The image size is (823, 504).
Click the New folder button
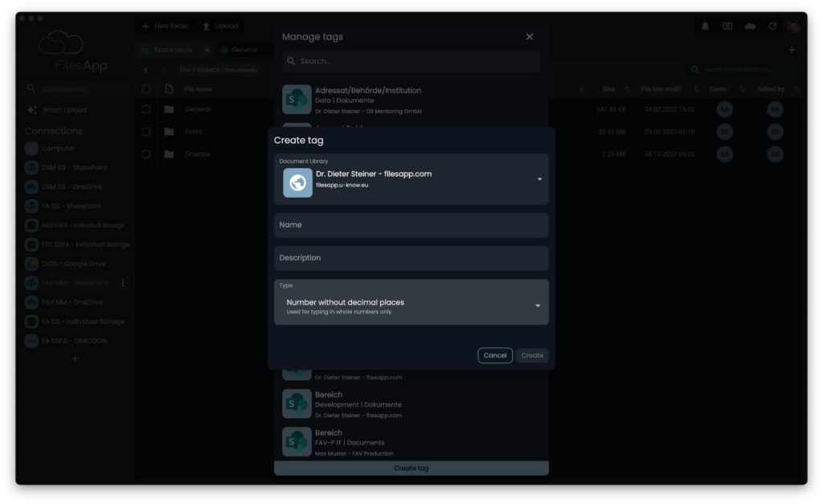click(x=166, y=26)
